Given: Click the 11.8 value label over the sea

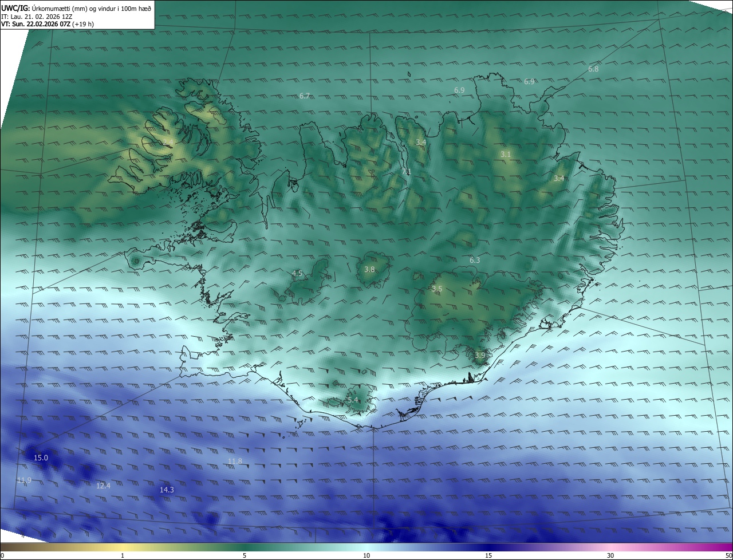Looking at the screenshot, I should tap(235, 462).
